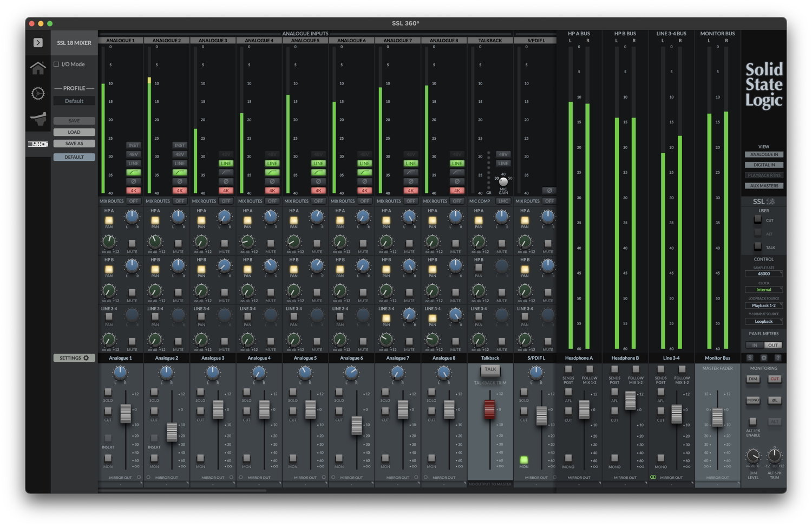Open the Mirror Out dropdown under Monitor Bus
Viewport: 812px width, 527px height.
coord(717,484)
